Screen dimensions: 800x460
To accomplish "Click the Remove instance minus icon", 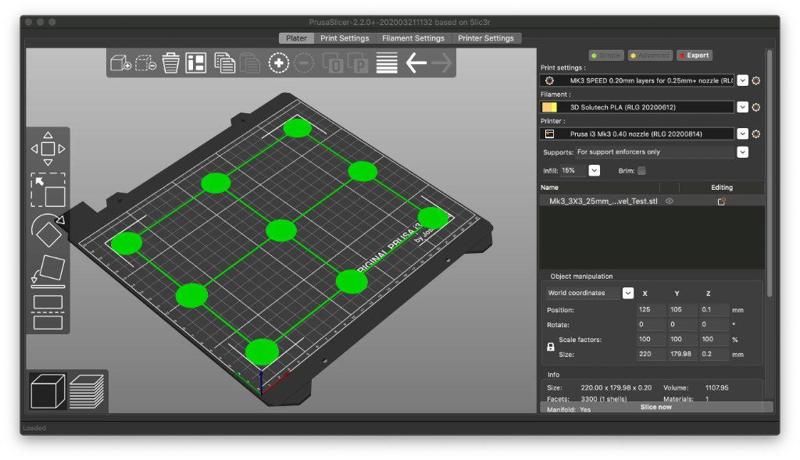I will click(304, 63).
